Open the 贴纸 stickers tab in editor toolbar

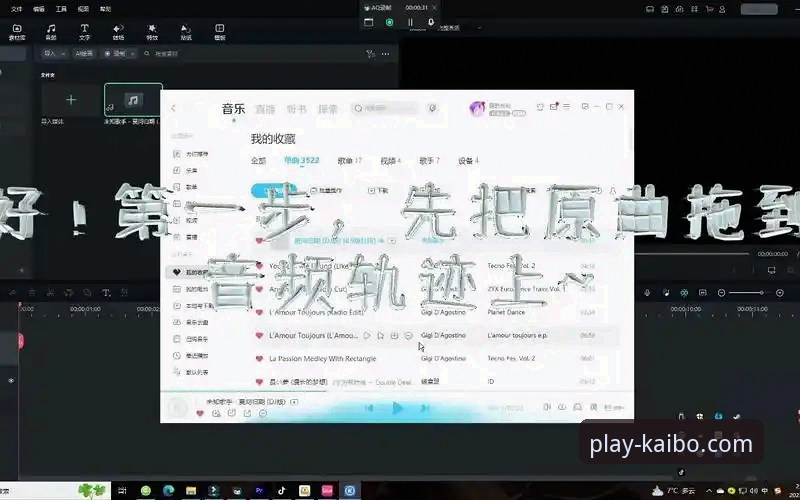[186, 32]
